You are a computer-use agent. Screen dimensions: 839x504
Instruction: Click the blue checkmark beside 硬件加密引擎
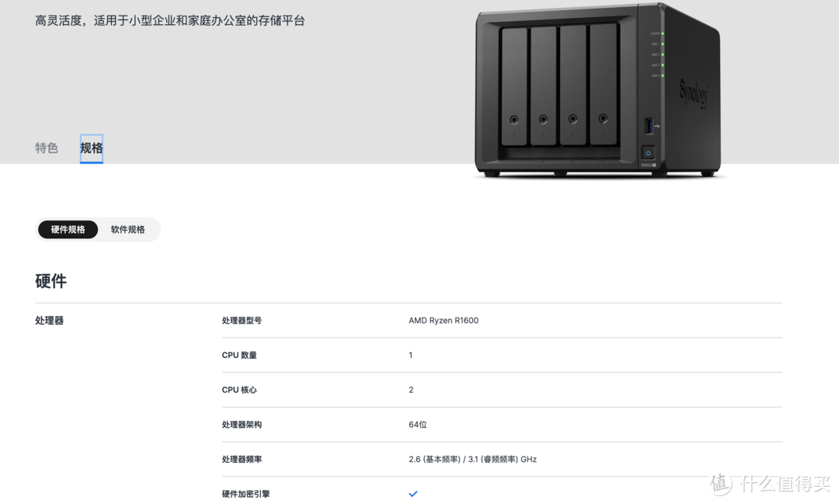click(x=413, y=494)
